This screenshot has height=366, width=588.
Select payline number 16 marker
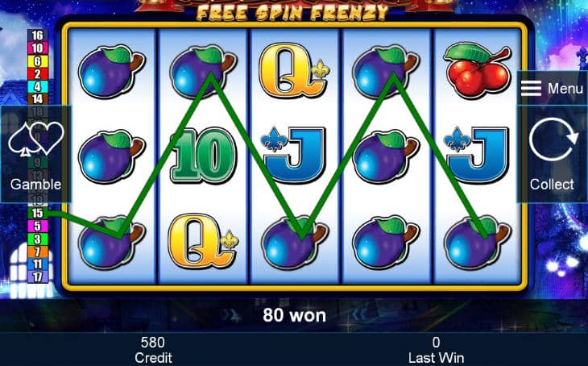click(x=38, y=35)
